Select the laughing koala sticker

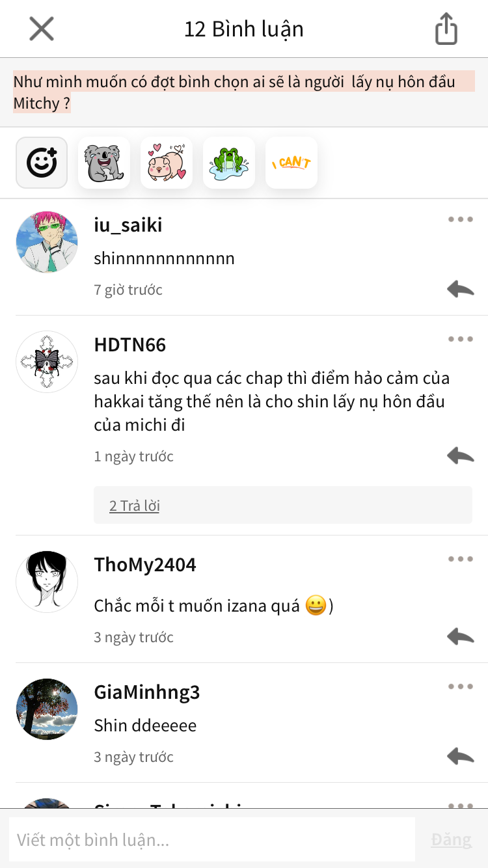click(x=104, y=163)
